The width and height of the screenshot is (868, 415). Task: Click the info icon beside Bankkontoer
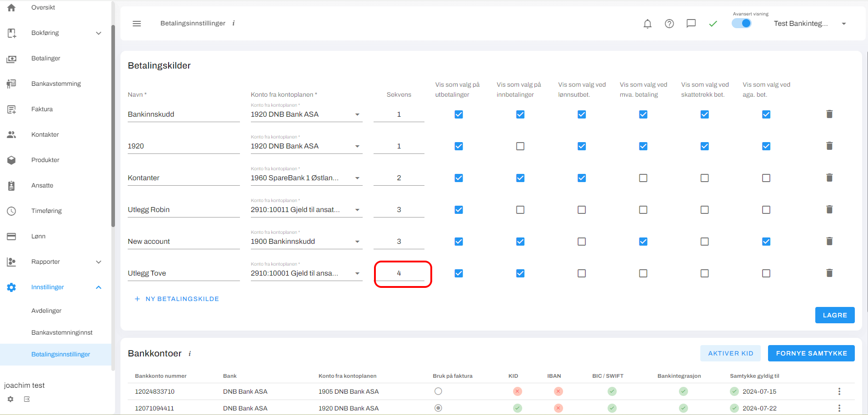click(x=190, y=354)
